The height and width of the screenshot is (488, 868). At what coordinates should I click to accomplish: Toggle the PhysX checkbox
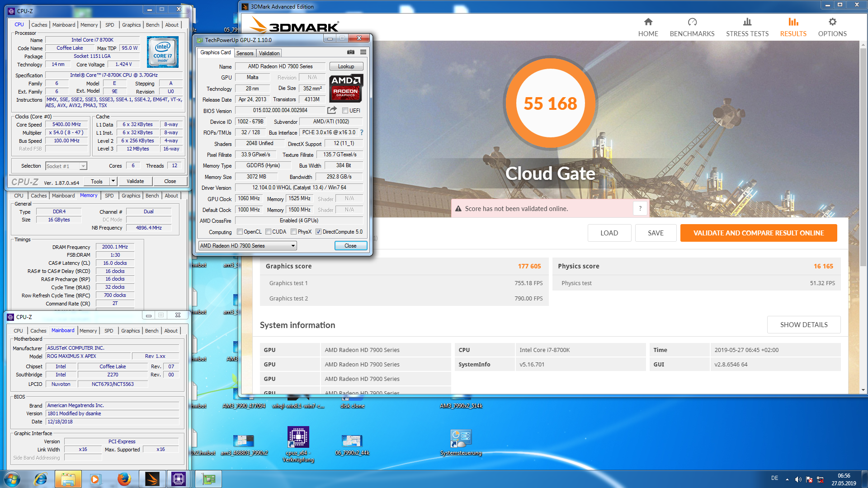pos(294,232)
